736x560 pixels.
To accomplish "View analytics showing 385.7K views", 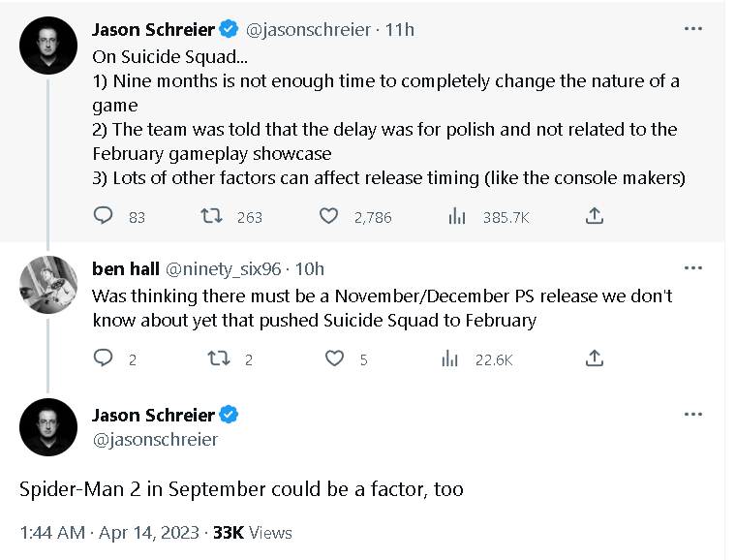I will tap(457, 216).
